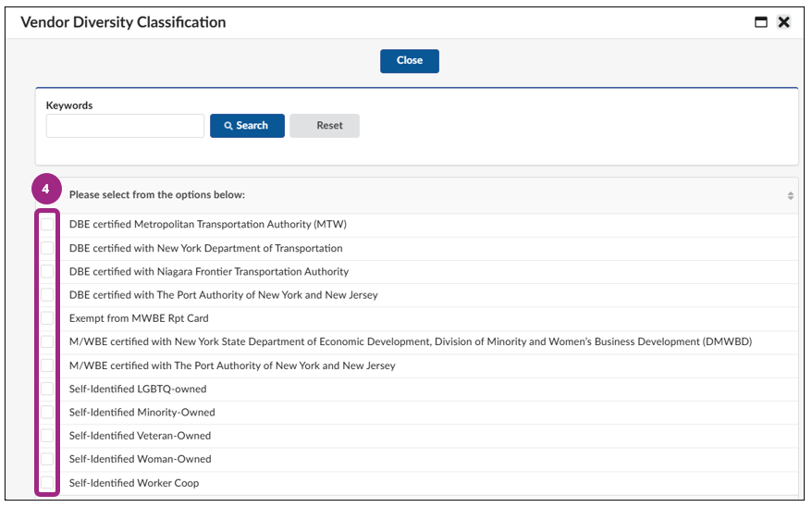Click the 'Self-Identified Woman-Owned' label text
The height and width of the screenshot is (507, 812).
pos(141,459)
